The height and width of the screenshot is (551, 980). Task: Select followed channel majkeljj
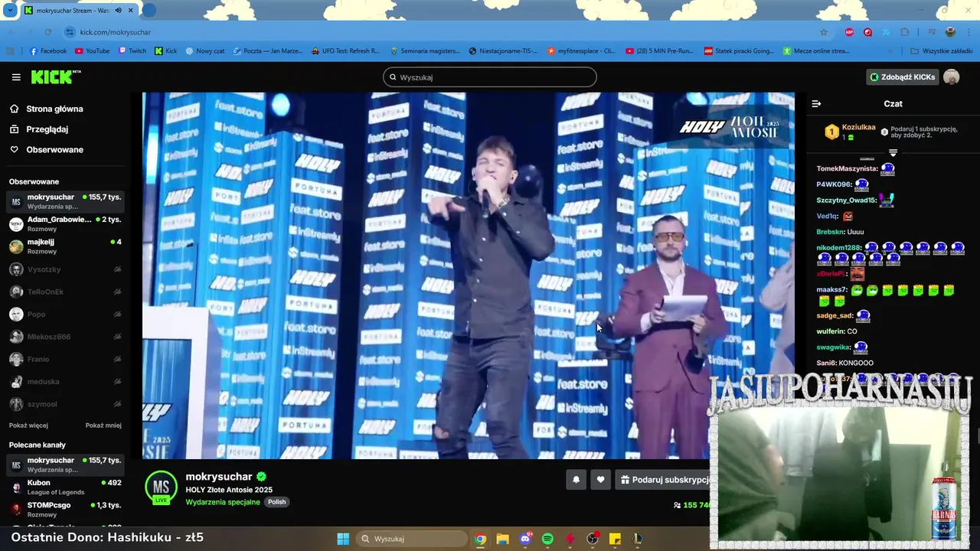pyautogui.click(x=65, y=246)
